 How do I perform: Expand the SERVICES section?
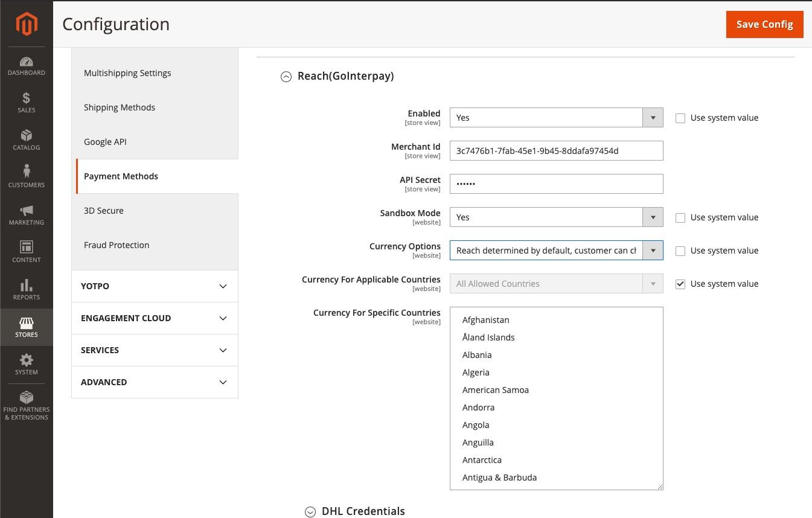pos(155,350)
